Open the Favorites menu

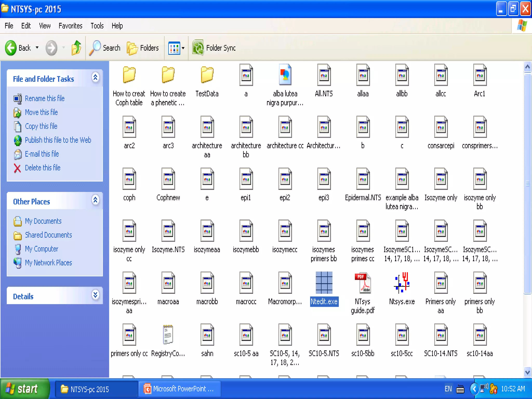click(x=70, y=26)
